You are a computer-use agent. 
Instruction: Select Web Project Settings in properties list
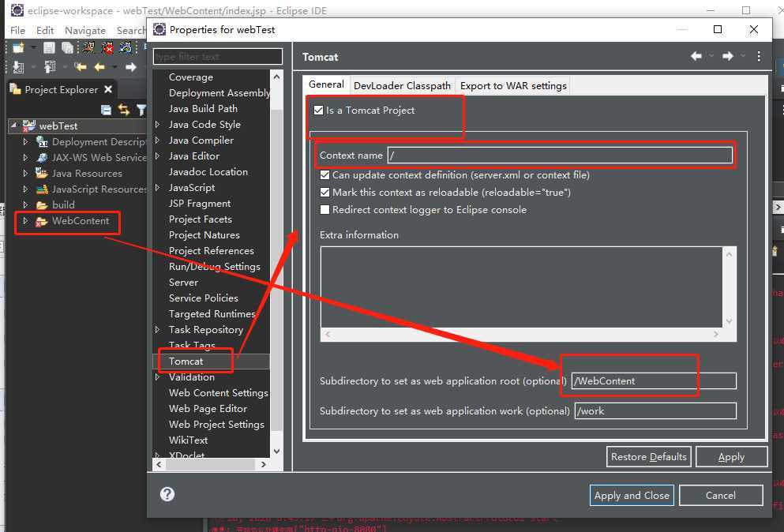[216, 424]
